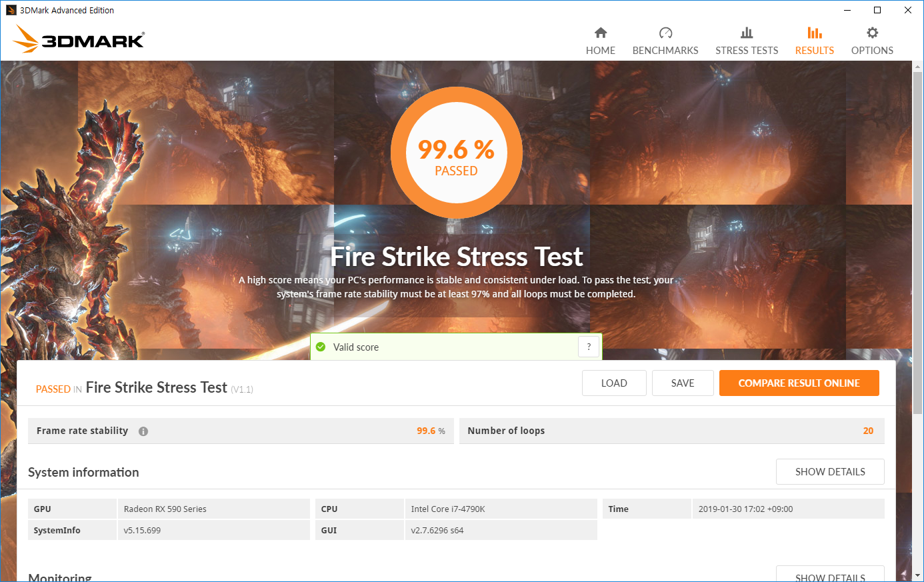Viewport: 924px width, 582px height.
Task: Click the scrollbar up arrow
Action: 917,66
